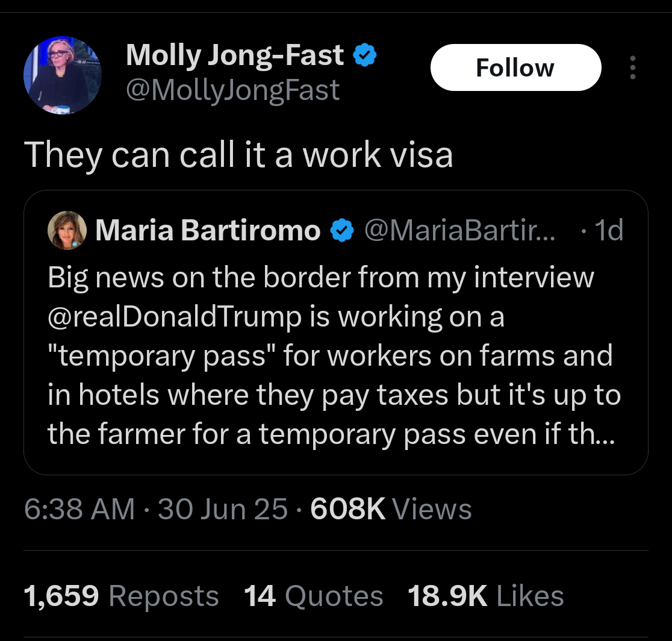Click the Molly Jong-Fast display name

tap(235, 55)
